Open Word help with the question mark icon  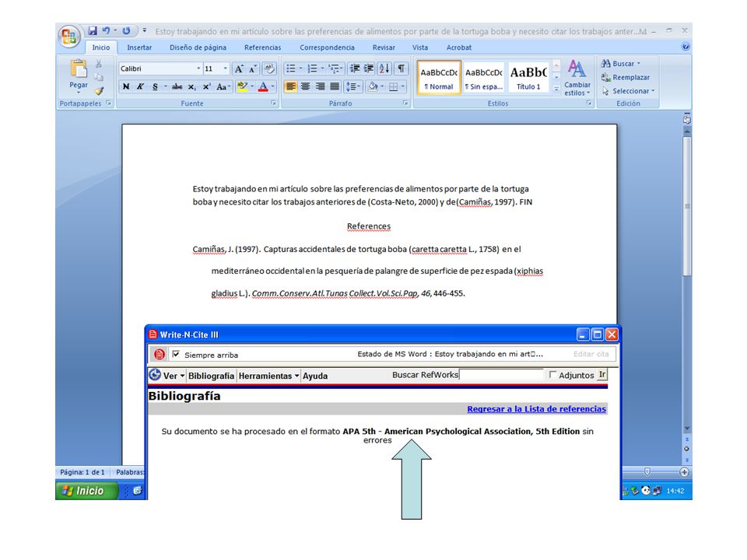coord(685,47)
